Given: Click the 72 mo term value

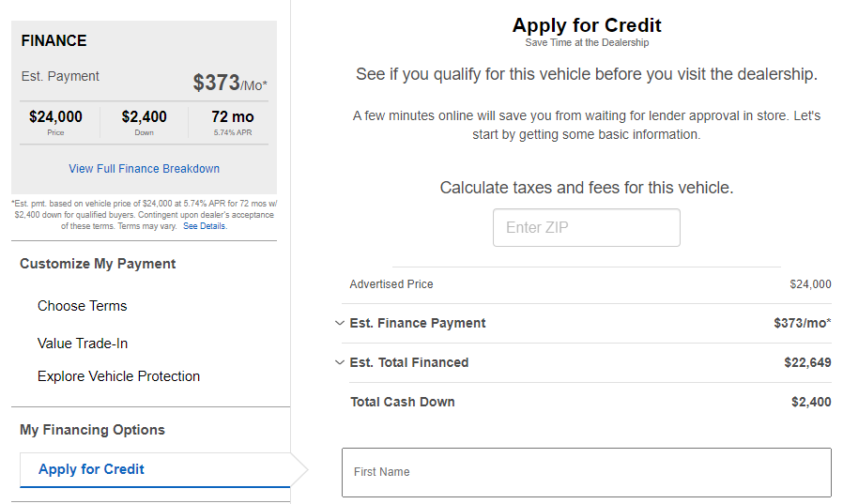Looking at the screenshot, I should 232,117.
